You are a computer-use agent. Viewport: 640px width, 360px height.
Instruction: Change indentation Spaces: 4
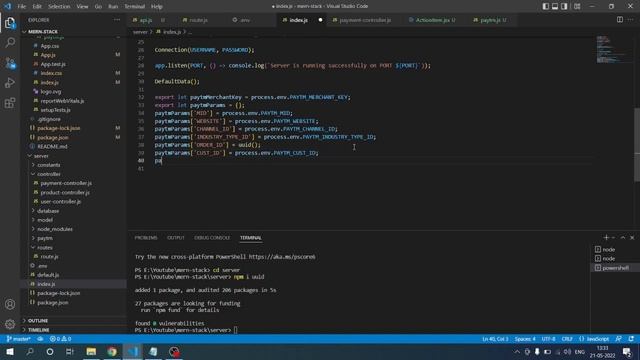(525, 339)
